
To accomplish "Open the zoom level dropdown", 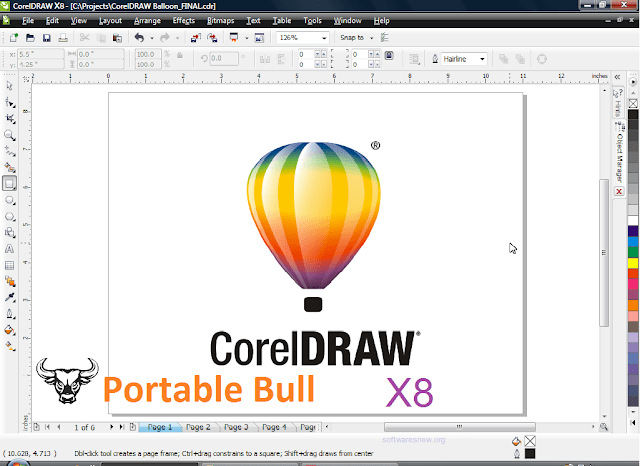I will pos(324,38).
